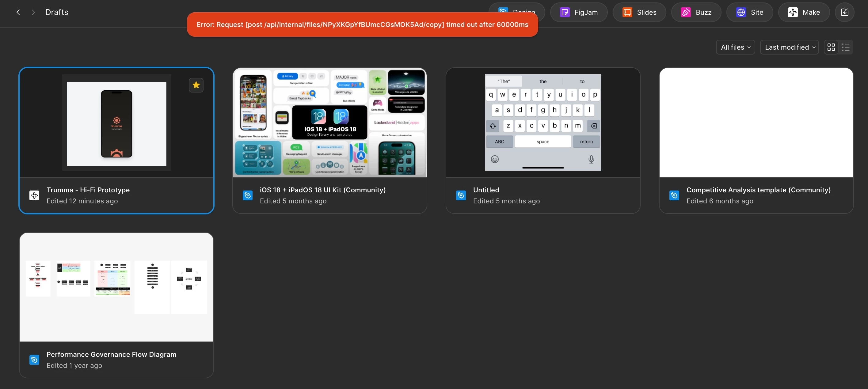The height and width of the screenshot is (389, 868).
Task: Click the back navigation arrow
Action: pos(18,13)
